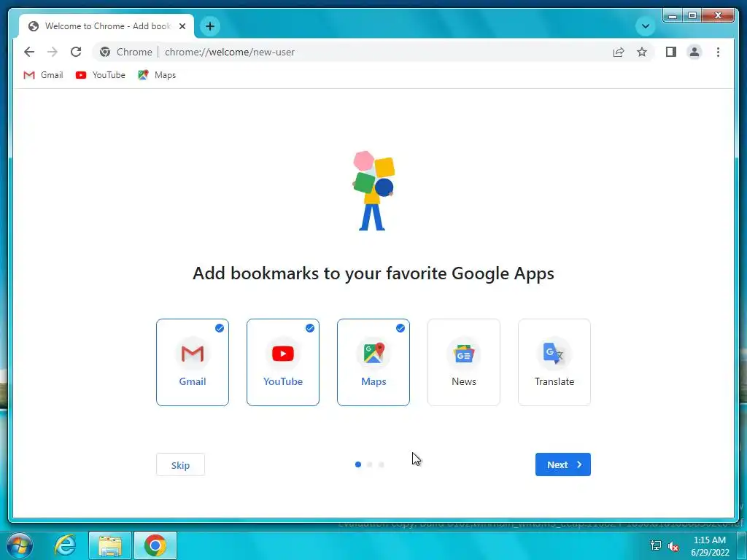The image size is (747, 560).
Task: Open a new tab with the plus button
Action: click(210, 26)
